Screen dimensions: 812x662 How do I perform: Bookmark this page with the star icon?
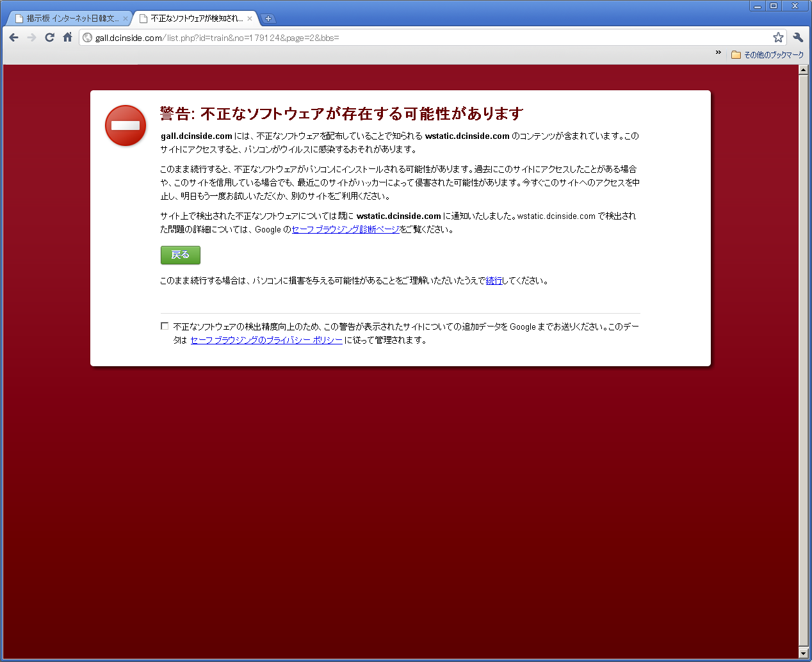(778, 38)
